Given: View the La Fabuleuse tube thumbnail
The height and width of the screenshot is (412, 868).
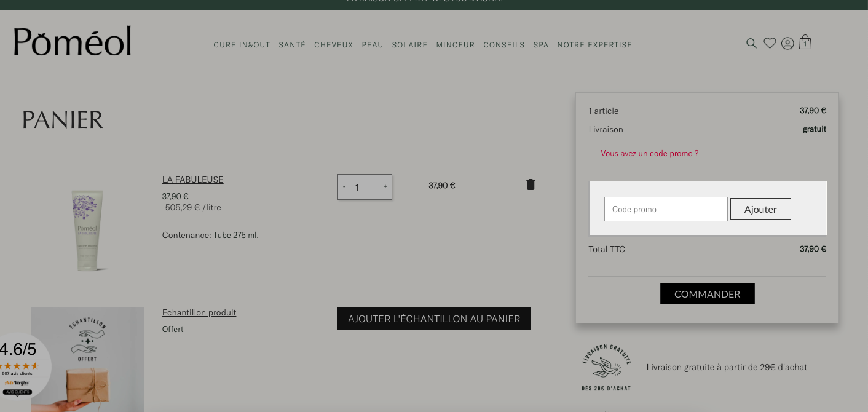Looking at the screenshot, I should [87, 229].
